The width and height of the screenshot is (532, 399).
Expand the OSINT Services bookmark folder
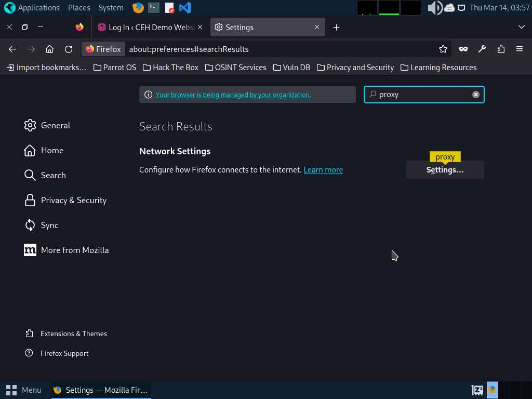coord(235,68)
